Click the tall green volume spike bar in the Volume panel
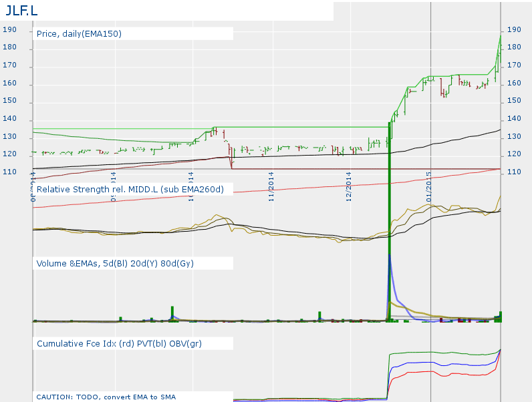 (x=390, y=222)
